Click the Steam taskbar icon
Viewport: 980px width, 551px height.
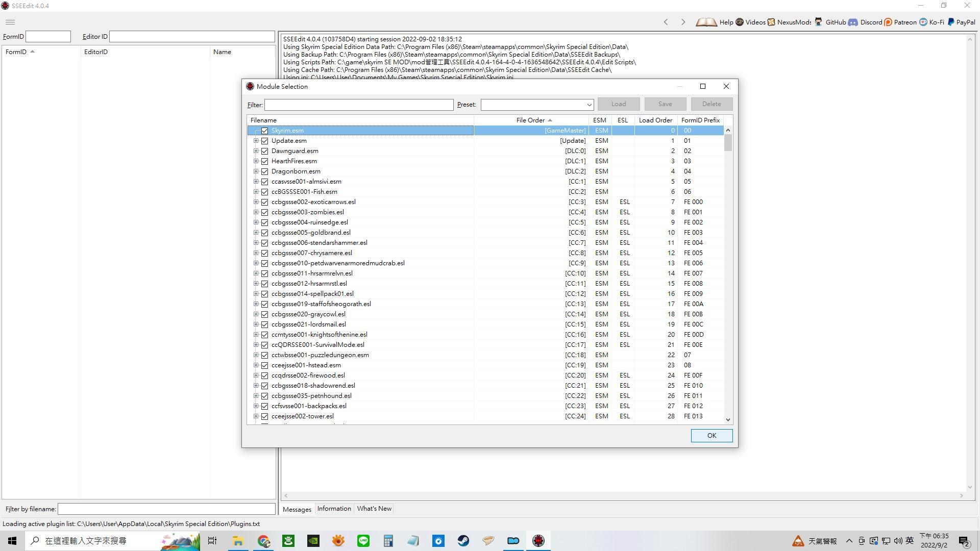pyautogui.click(x=463, y=541)
